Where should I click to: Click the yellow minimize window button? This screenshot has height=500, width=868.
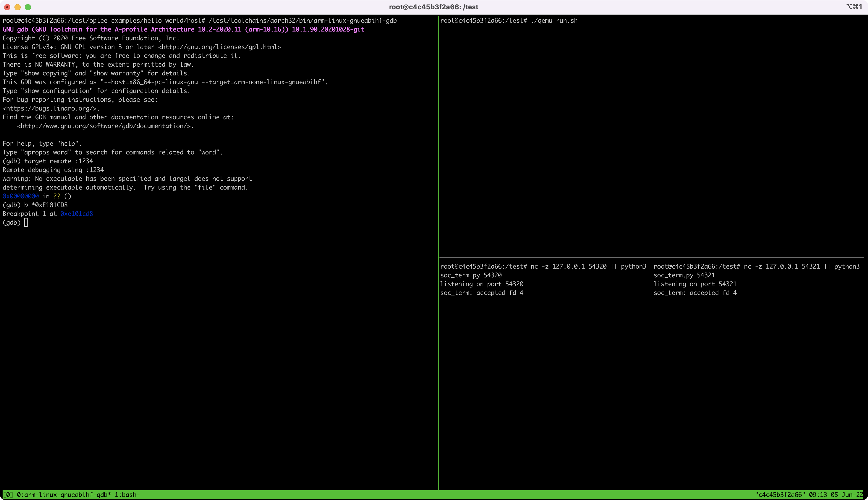pos(18,7)
